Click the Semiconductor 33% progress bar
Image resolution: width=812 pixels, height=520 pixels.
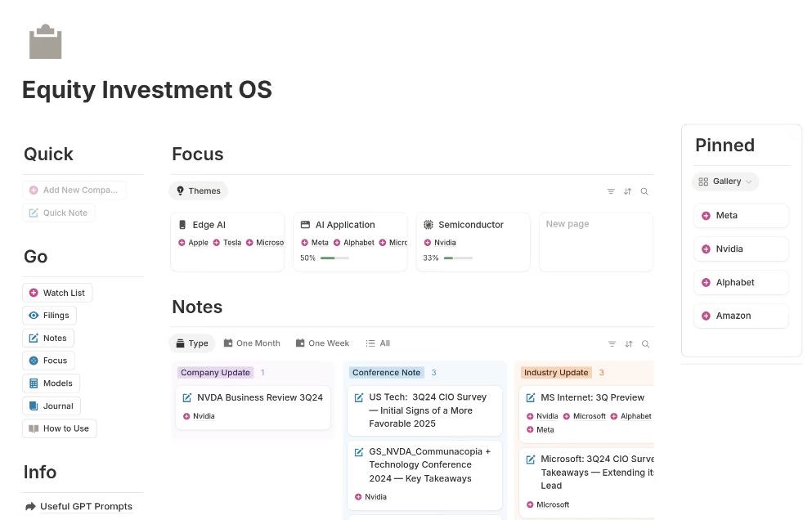coord(458,258)
